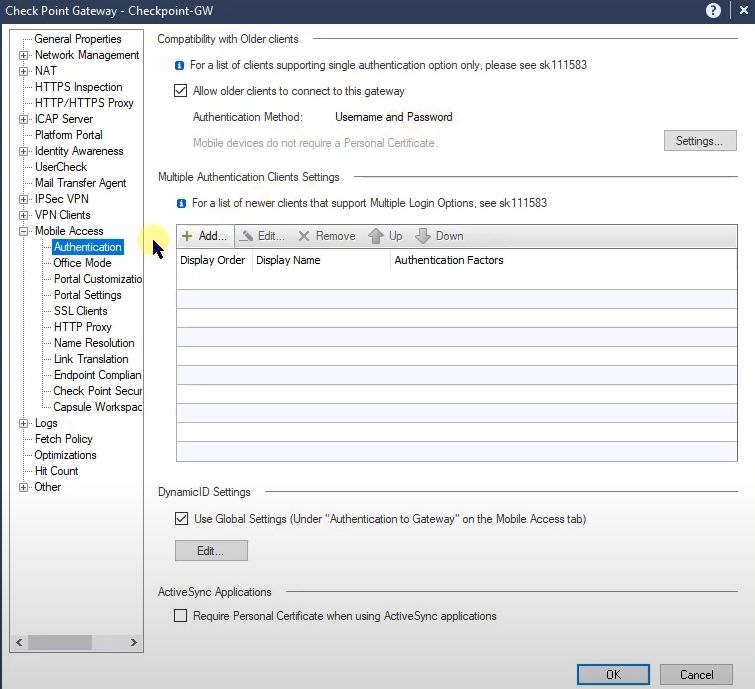Select Optimizations tree item
The height and width of the screenshot is (689, 755).
65,455
